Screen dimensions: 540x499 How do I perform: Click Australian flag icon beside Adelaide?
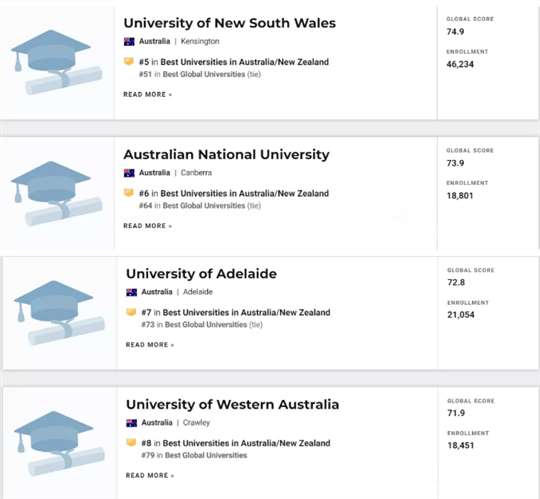(x=132, y=292)
